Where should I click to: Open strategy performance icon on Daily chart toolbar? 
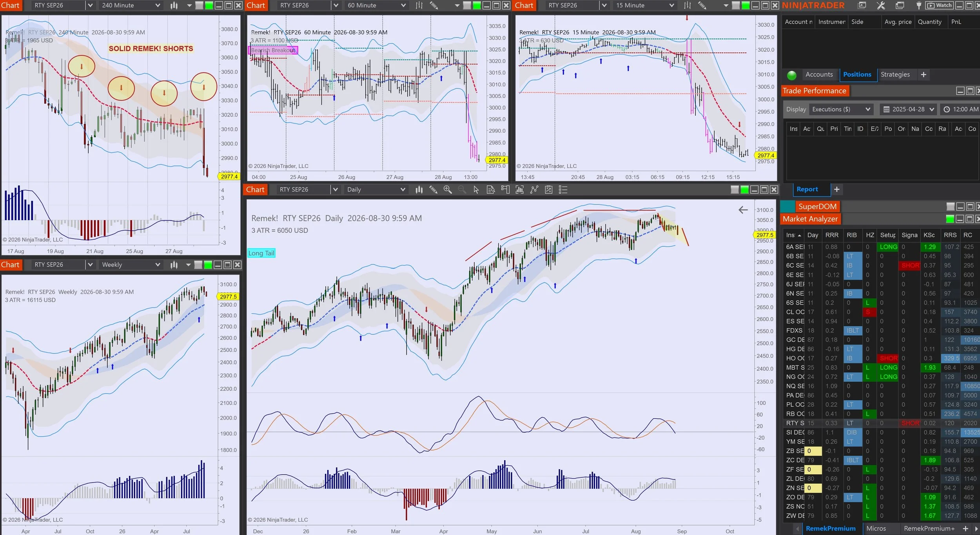coord(548,190)
